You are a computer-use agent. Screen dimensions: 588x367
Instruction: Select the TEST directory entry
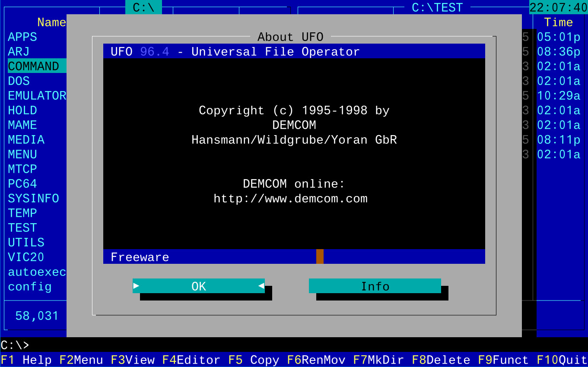[x=22, y=228]
